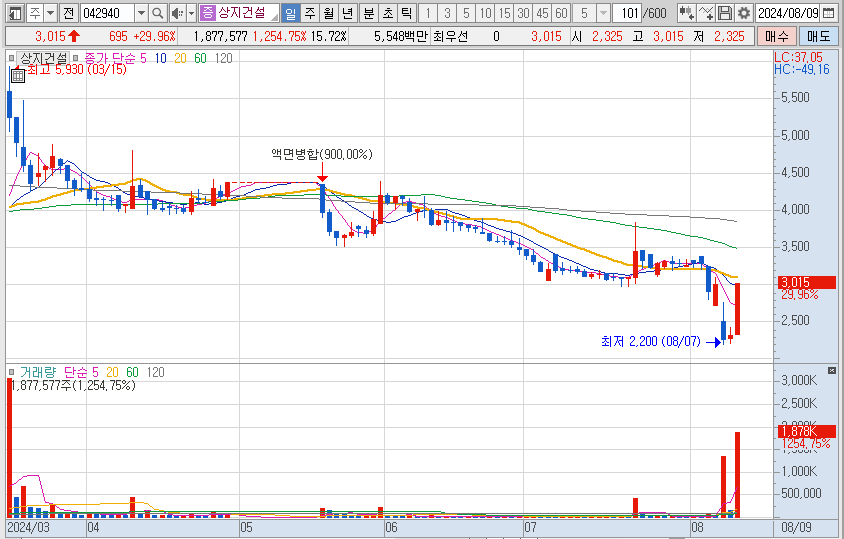Select the 주 weekly chart period

coord(310,13)
